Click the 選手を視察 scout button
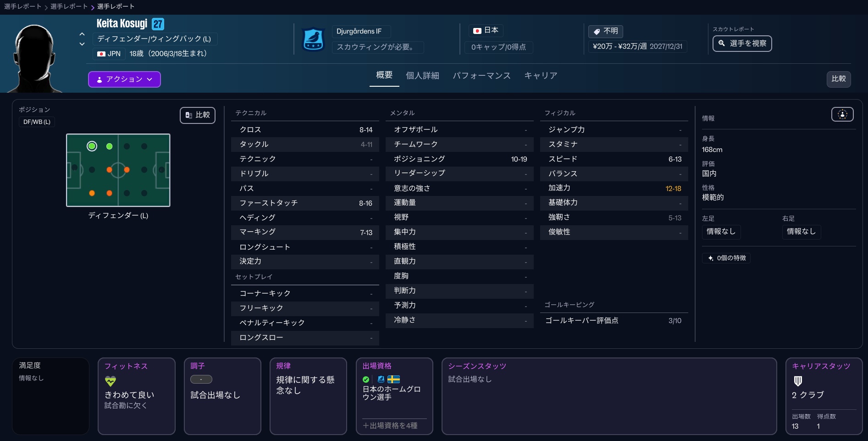Image resolution: width=868 pixels, height=441 pixels. point(742,44)
